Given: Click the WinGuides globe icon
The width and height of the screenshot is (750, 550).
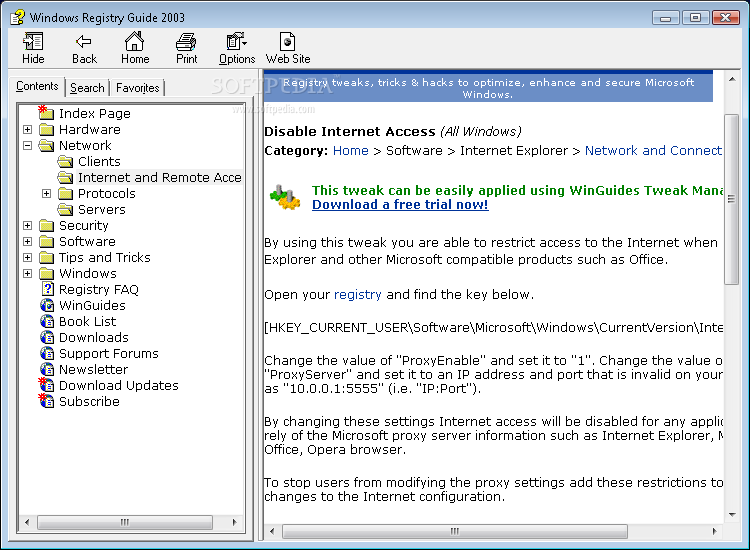Looking at the screenshot, I should [47, 305].
